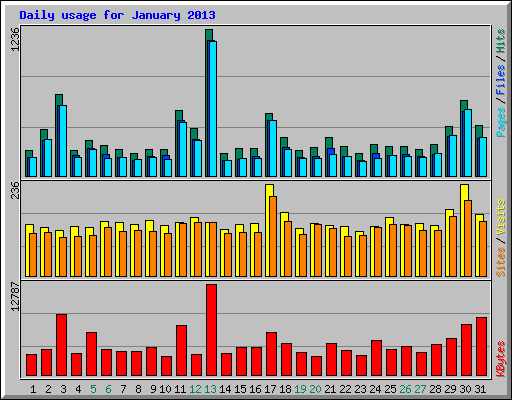Click the orange Sites bar for day 17
The image size is (512, 400).
pos(273,236)
